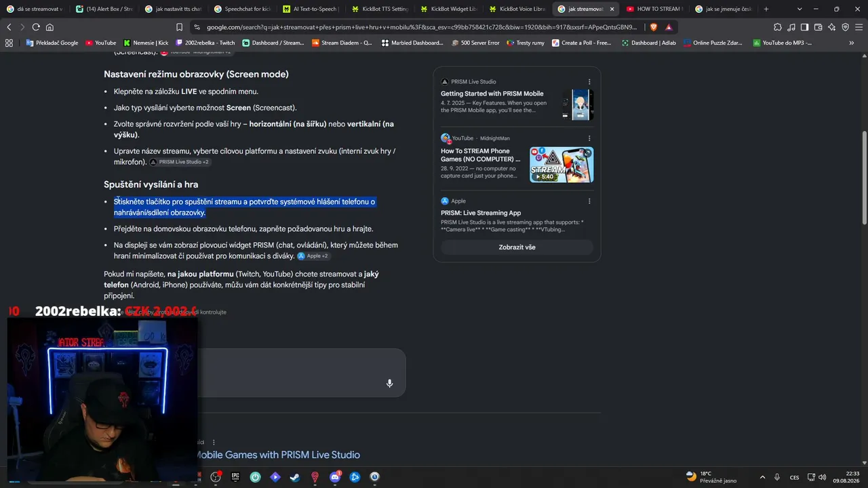Open the YouTube bookmark
The width and height of the screenshot is (868, 488).
pyautogui.click(x=100, y=43)
